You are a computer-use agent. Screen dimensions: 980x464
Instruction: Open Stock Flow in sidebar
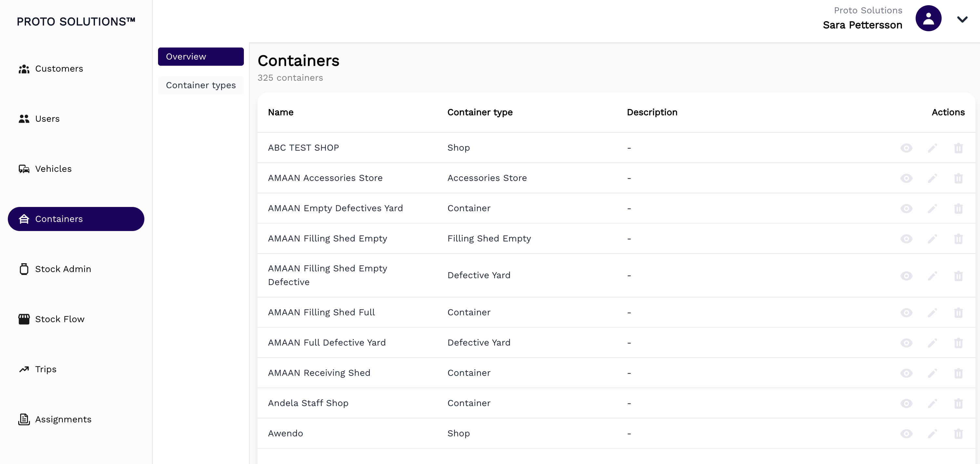point(76,319)
